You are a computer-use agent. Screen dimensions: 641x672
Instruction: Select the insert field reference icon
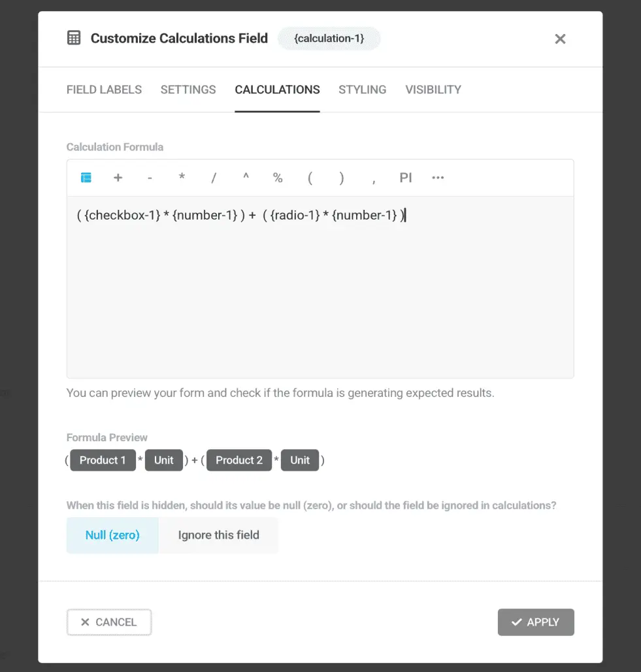pyautogui.click(x=86, y=177)
